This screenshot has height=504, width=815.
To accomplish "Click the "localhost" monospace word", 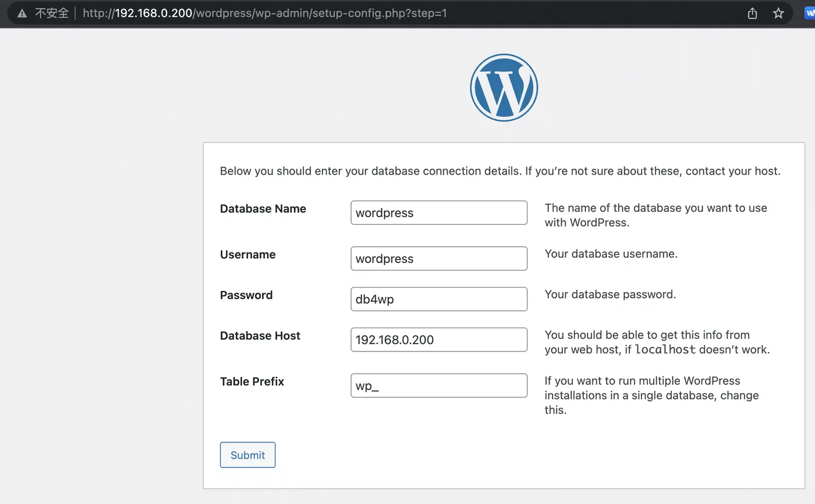I will 665,350.
